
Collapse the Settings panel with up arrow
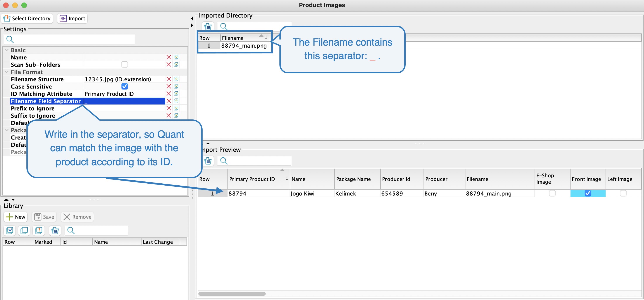[7, 200]
